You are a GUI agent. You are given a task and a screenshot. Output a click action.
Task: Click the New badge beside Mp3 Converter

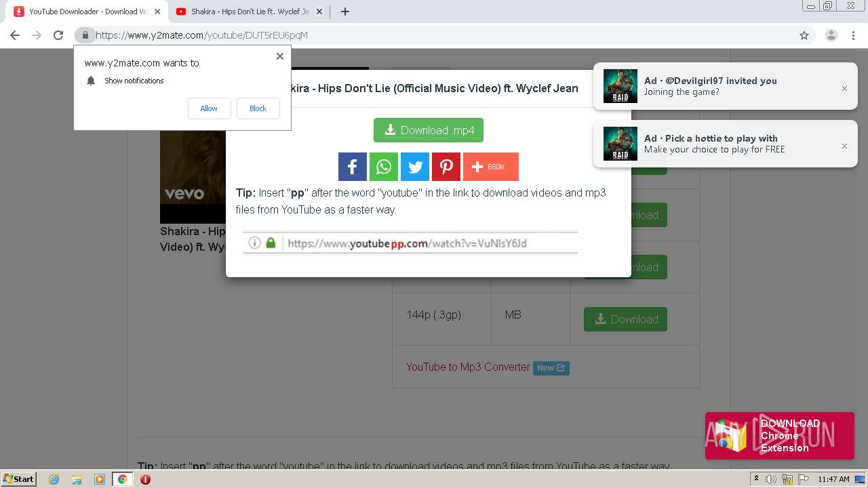[551, 368]
